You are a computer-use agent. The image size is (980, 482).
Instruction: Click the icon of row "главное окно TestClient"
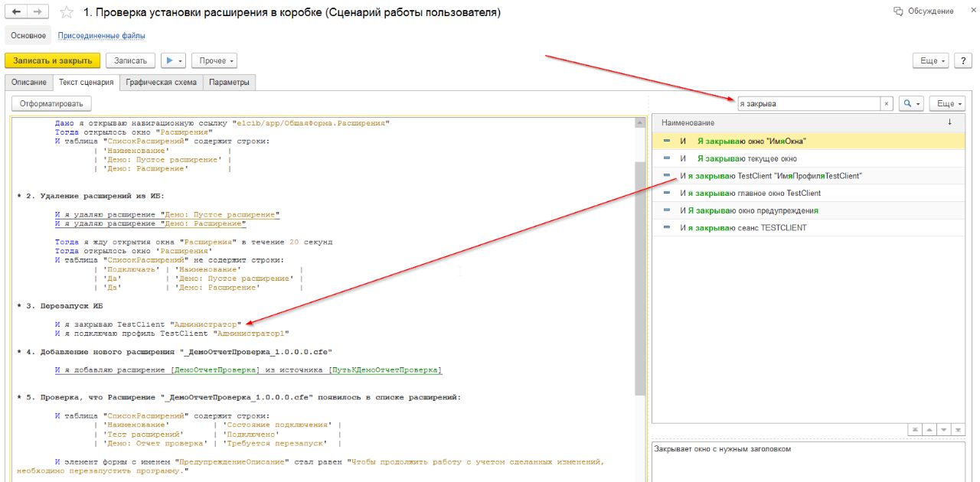pyautogui.click(x=667, y=193)
